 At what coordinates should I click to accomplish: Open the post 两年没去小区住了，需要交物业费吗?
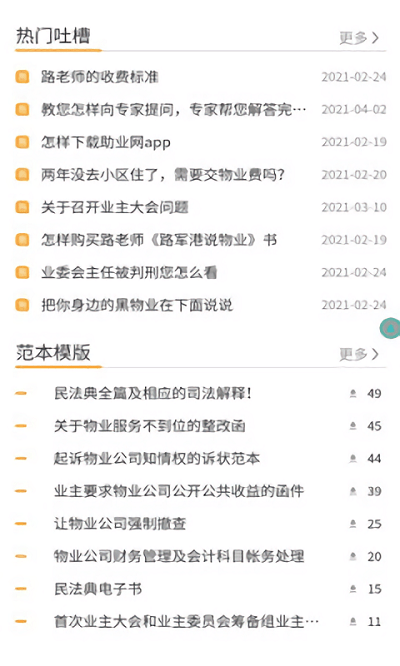[x=163, y=175]
